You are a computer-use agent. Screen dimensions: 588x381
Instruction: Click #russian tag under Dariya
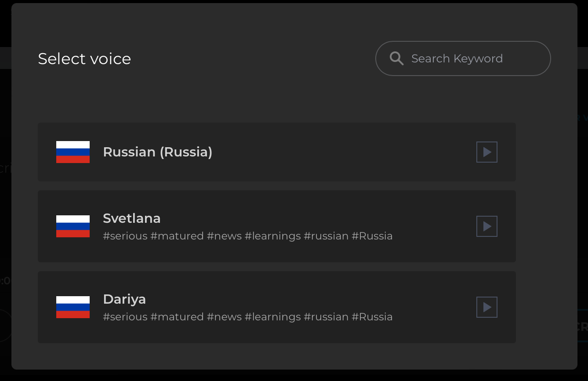pos(326,317)
